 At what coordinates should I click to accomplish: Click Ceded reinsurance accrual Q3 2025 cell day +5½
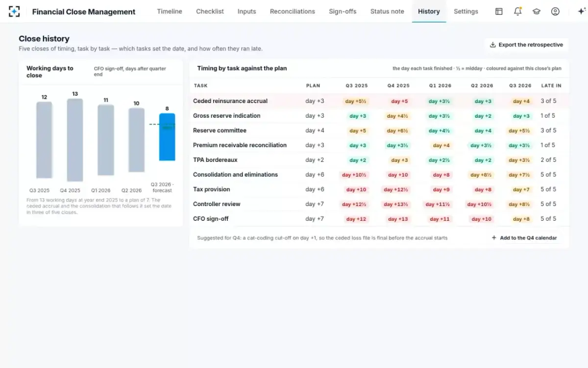click(x=356, y=102)
